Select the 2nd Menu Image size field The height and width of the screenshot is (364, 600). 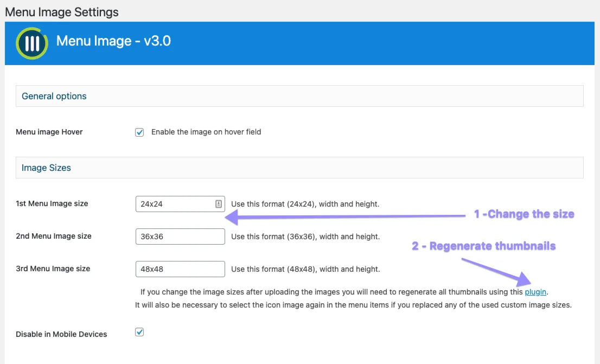coord(180,237)
